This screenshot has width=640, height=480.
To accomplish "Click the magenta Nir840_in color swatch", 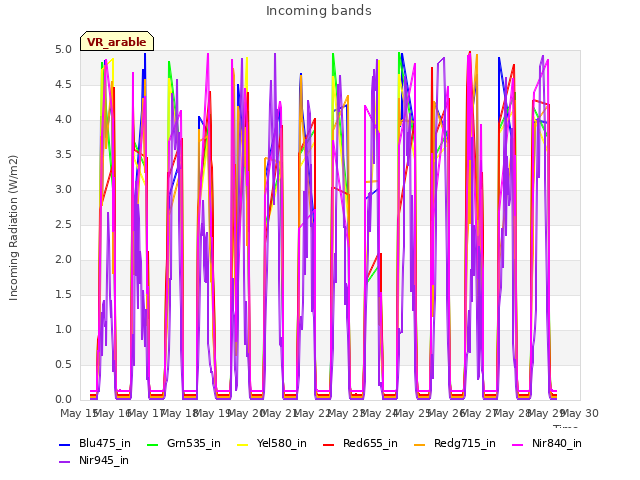I will coord(518,444).
